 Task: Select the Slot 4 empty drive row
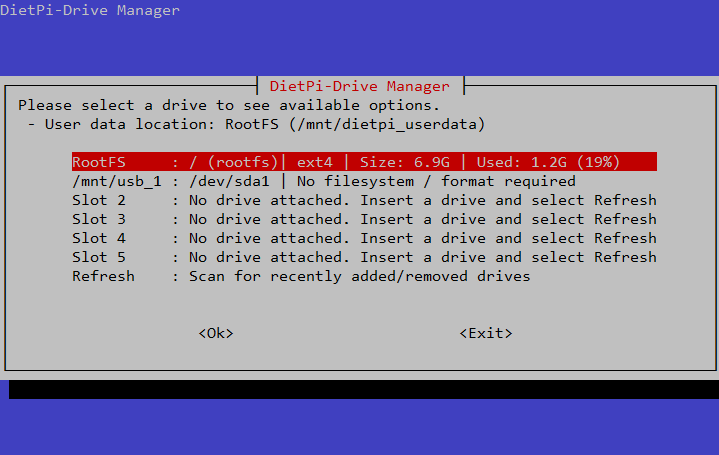[x=364, y=238]
